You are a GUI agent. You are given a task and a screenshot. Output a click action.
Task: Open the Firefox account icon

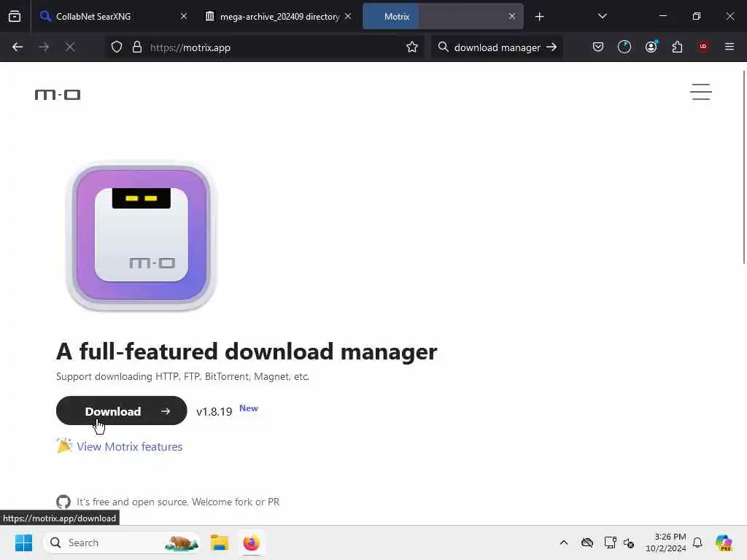[651, 47]
